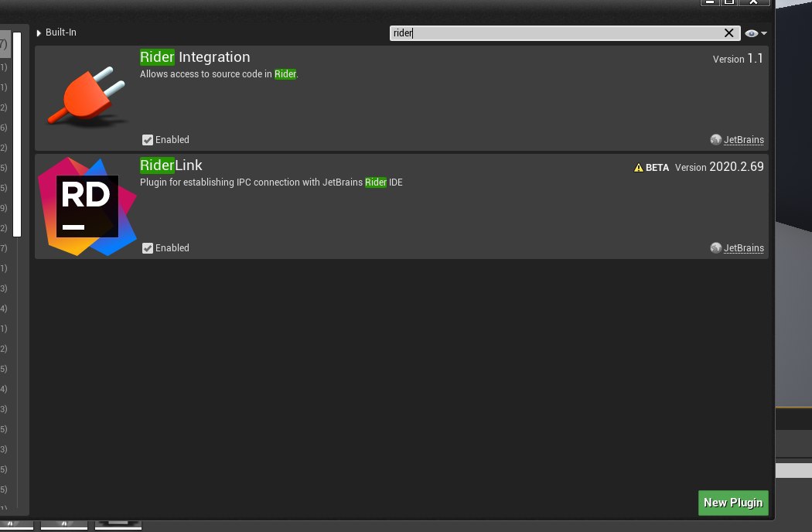Click the globe icon beside Rider Integration's JetBrains
The height and width of the screenshot is (532, 812).
point(715,140)
